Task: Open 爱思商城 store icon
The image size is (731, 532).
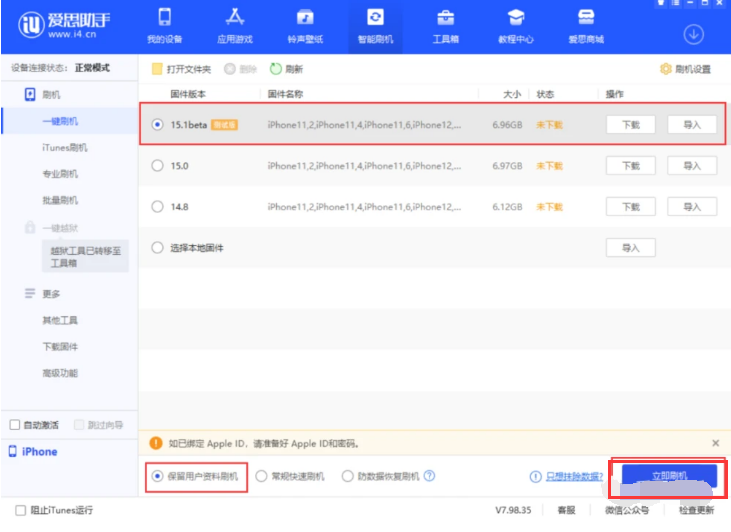Action: [586, 18]
